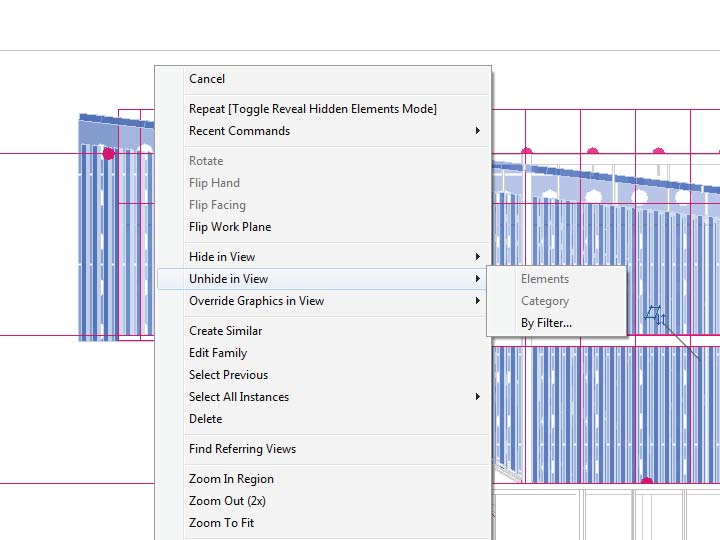
Task: Open the Hide in View submenu
Action: [222, 257]
